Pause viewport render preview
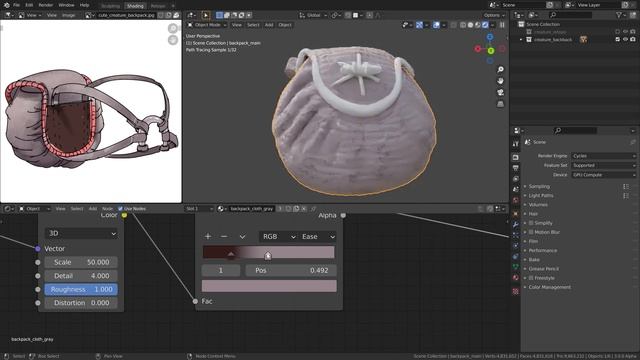 point(502,25)
